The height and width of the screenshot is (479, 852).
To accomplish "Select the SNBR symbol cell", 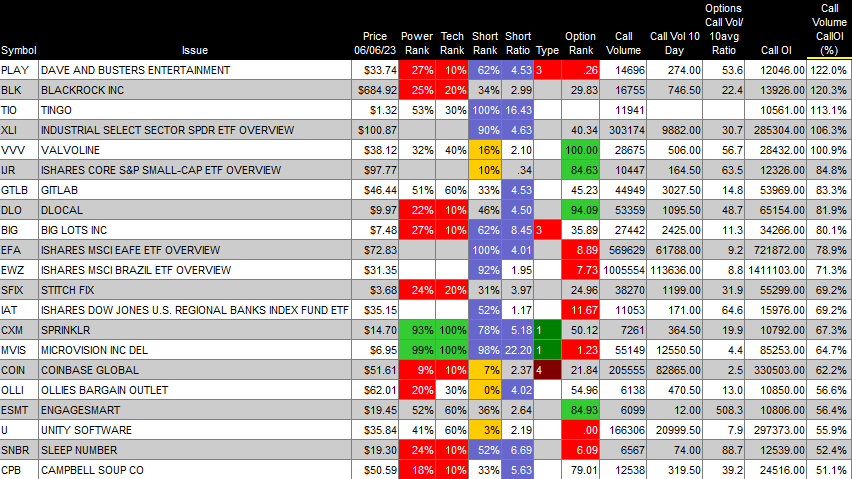I will coord(19,450).
